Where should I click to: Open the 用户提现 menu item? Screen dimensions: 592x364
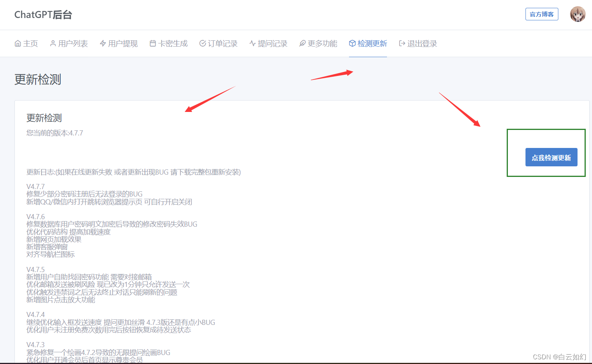(119, 43)
